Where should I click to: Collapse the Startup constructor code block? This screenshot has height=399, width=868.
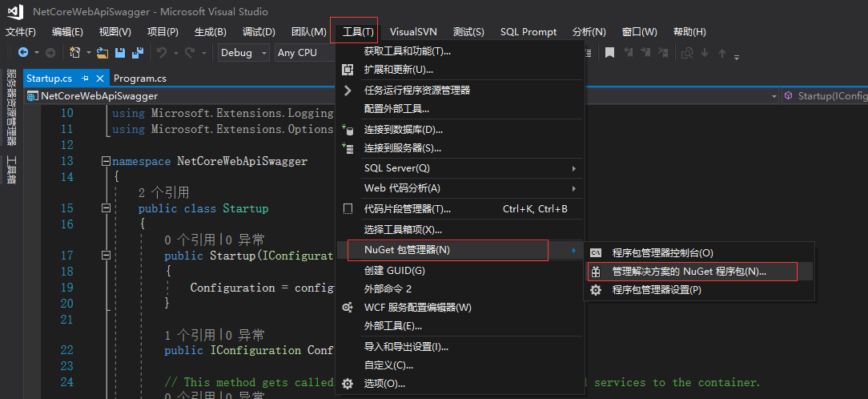click(106, 256)
